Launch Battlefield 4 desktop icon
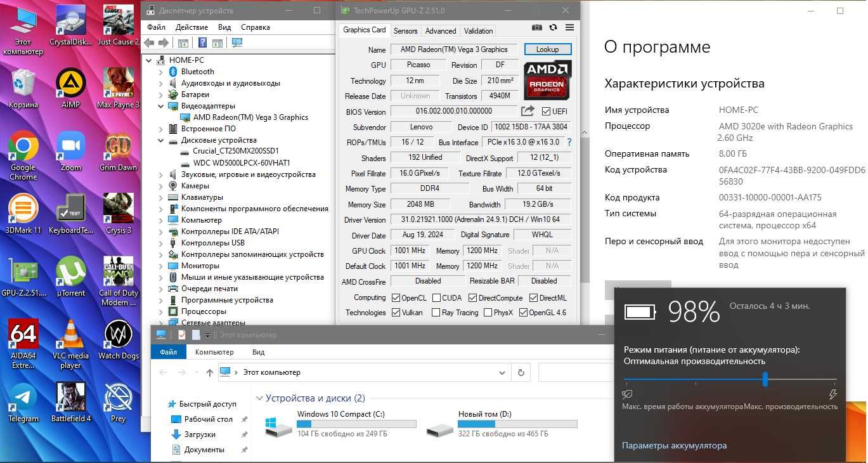Viewport: 868px width, 463px height. (x=70, y=403)
